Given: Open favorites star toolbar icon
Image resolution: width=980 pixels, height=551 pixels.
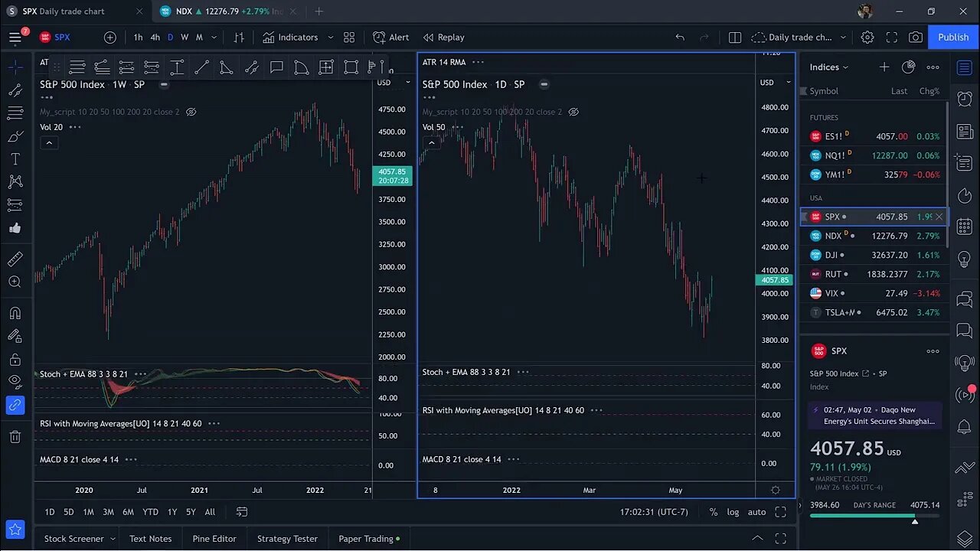Looking at the screenshot, I should coord(15,530).
